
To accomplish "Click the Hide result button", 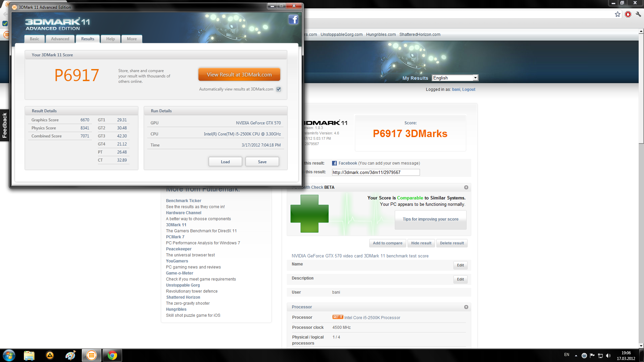I will pos(421,243).
